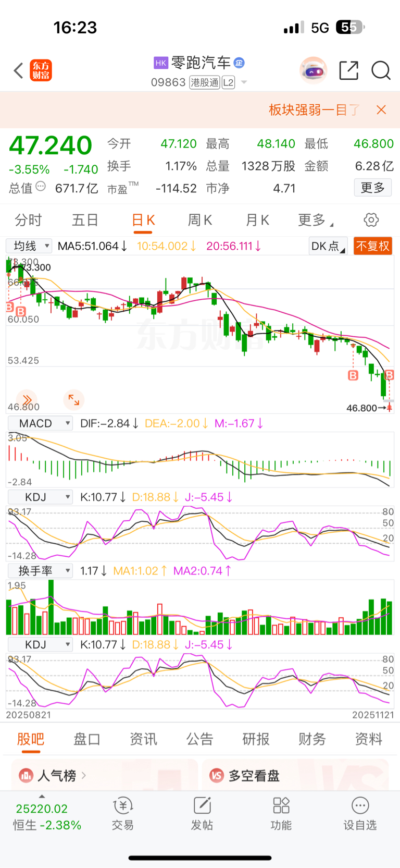Expand the index ticker up-arrow

tap(42, 796)
